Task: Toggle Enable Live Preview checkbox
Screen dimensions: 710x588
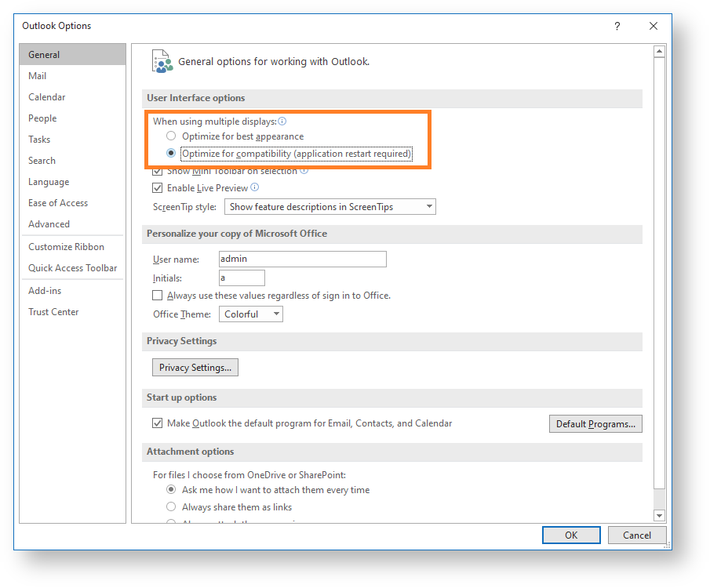Action: (158, 188)
